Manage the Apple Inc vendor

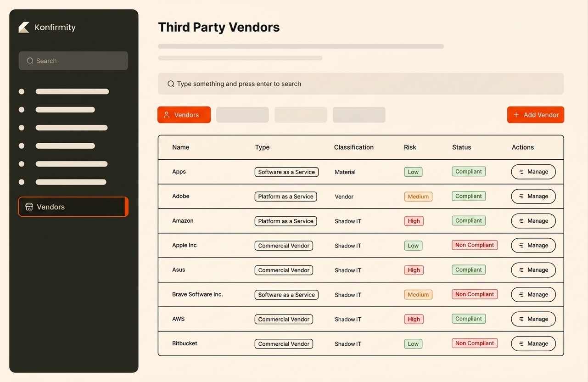point(533,245)
